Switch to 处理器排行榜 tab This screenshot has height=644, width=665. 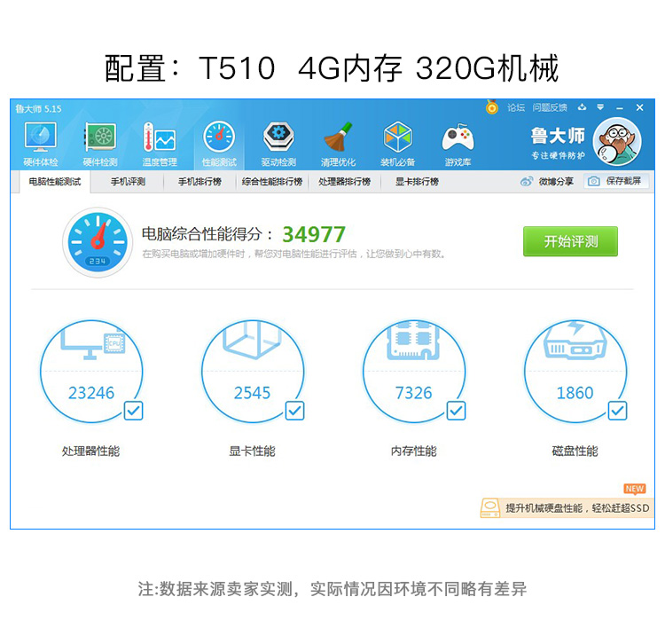(344, 182)
